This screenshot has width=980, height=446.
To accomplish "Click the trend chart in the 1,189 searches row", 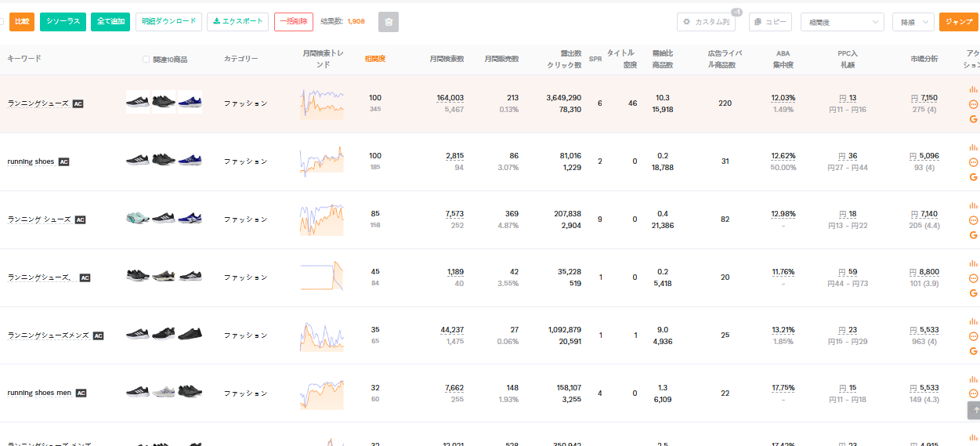I will tap(322, 277).
